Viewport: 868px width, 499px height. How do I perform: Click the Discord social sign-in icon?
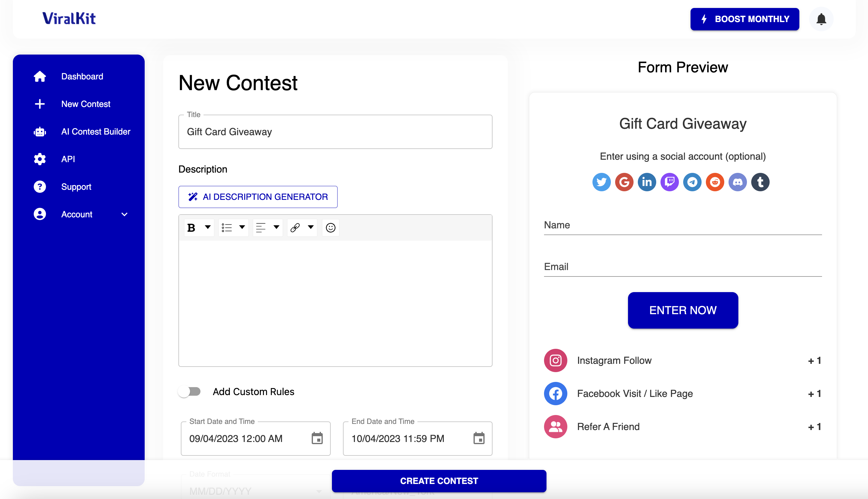(x=738, y=182)
